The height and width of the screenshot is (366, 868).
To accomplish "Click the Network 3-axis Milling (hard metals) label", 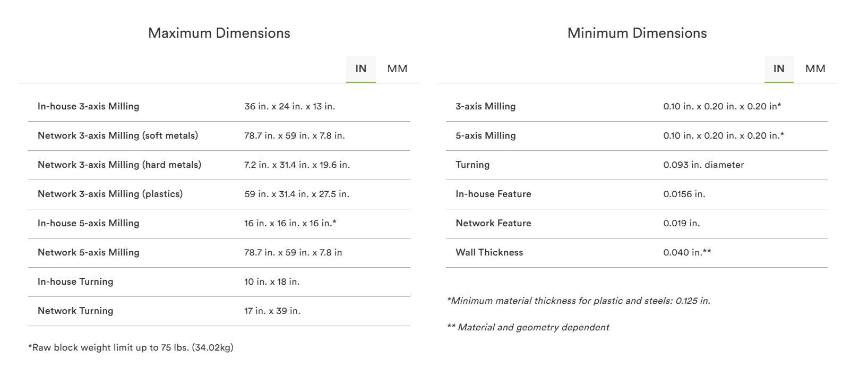I will (119, 165).
